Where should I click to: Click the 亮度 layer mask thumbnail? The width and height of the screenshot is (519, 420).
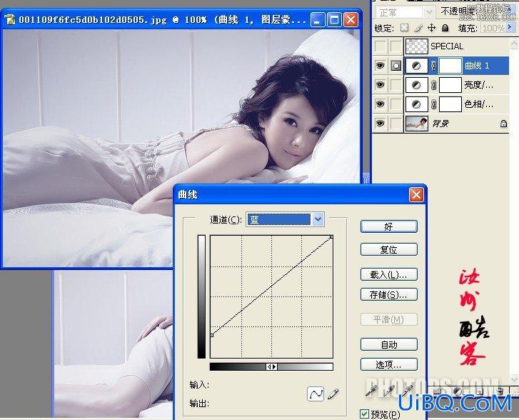(450, 85)
